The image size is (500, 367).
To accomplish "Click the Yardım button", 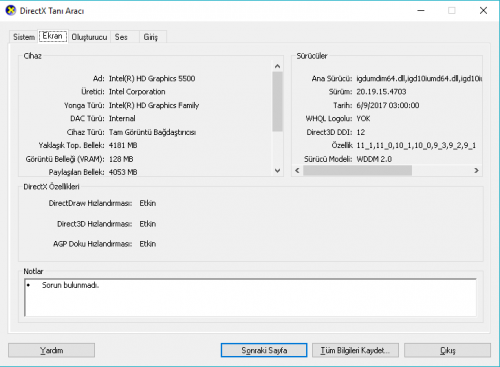I will point(51,350).
